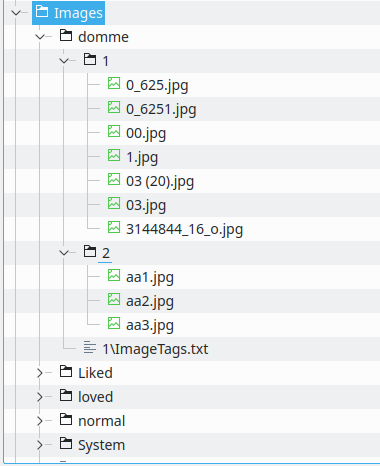The image size is (380, 466).
Task: Click image icon of 3144844_16_o.jpg
Action: (114, 227)
